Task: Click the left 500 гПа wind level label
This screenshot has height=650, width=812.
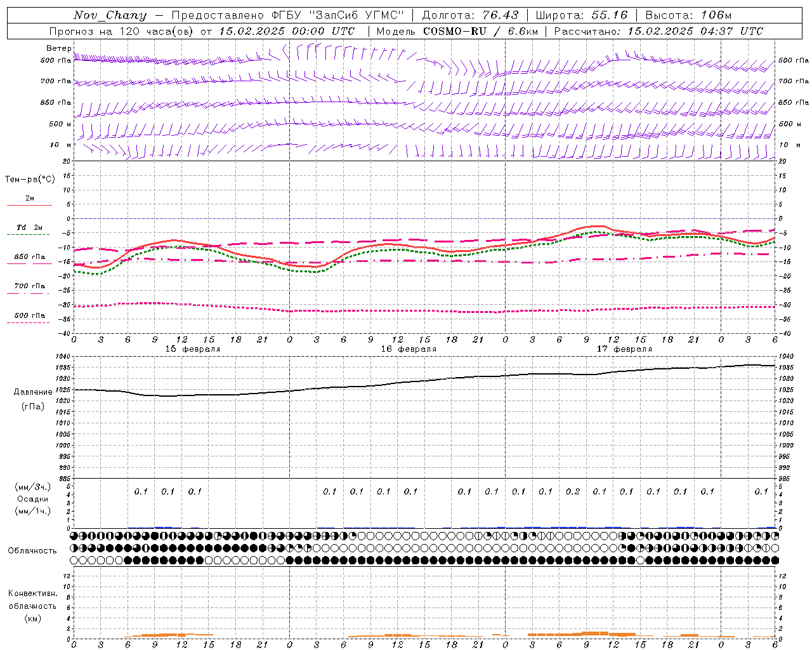Action: [x=56, y=61]
